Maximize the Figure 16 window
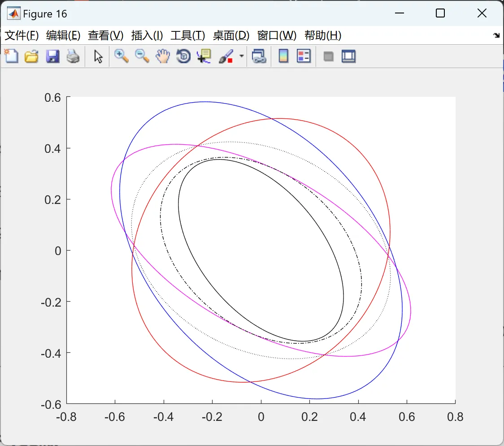504x446 pixels. [x=440, y=13]
